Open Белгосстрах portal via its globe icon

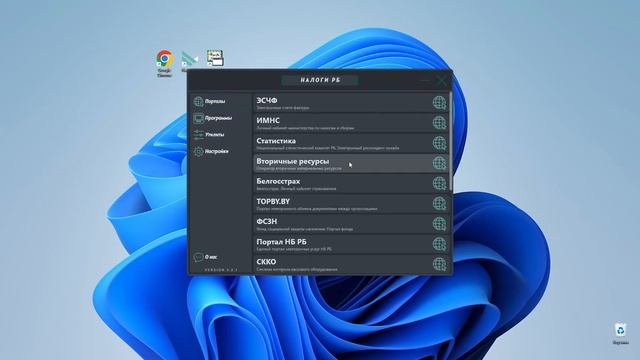pos(439,183)
